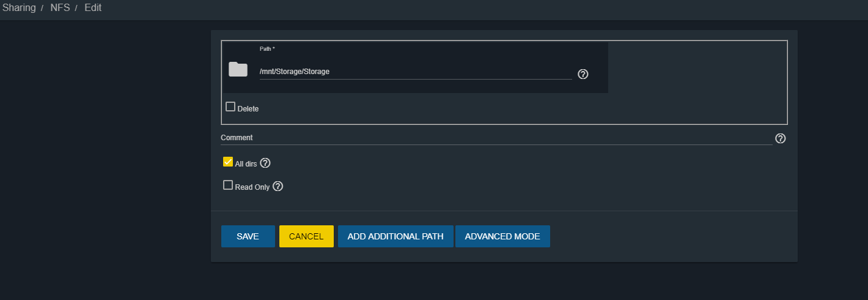Add an additional path to the share
This screenshot has width=868, height=300.
395,236
